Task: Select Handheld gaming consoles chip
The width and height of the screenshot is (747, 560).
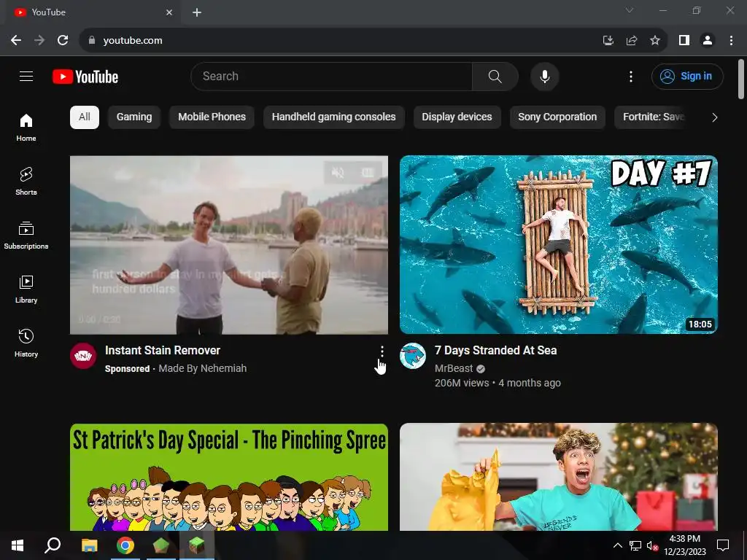Action: tap(333, 117)
